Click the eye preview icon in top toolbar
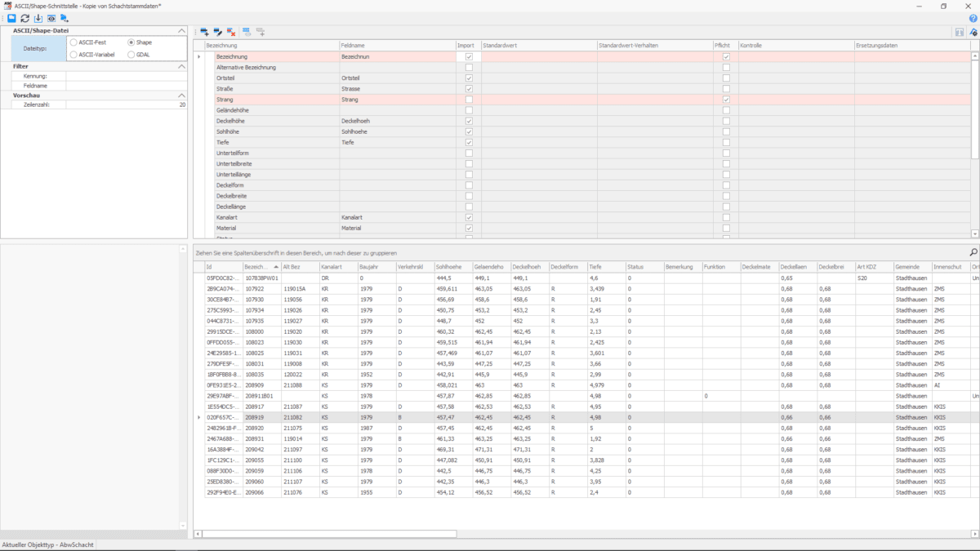The width and height of the screenshot is (980, 551). click(x=51, y=18)
